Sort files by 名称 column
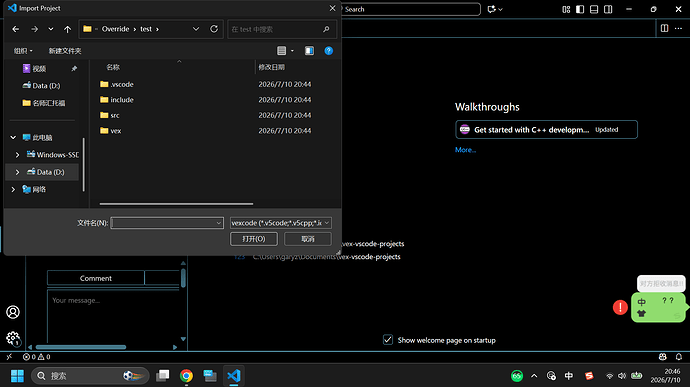 coord(113,67)
